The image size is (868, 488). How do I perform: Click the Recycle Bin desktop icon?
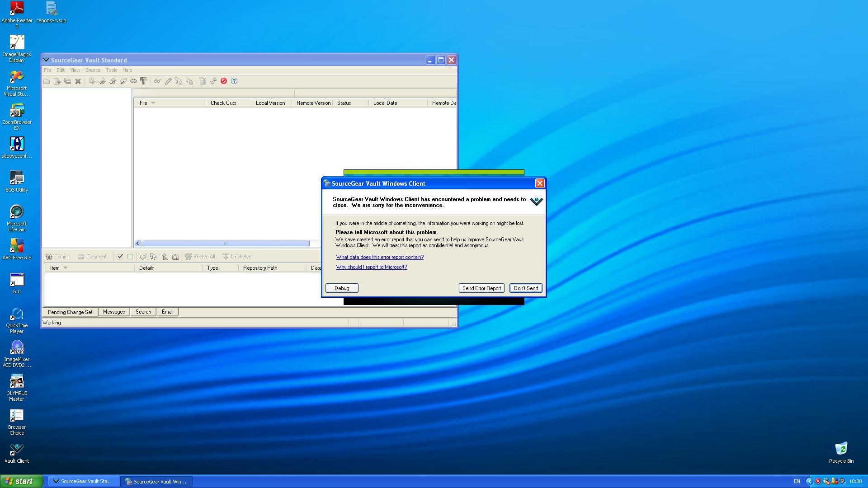click(x=841, y=453)
